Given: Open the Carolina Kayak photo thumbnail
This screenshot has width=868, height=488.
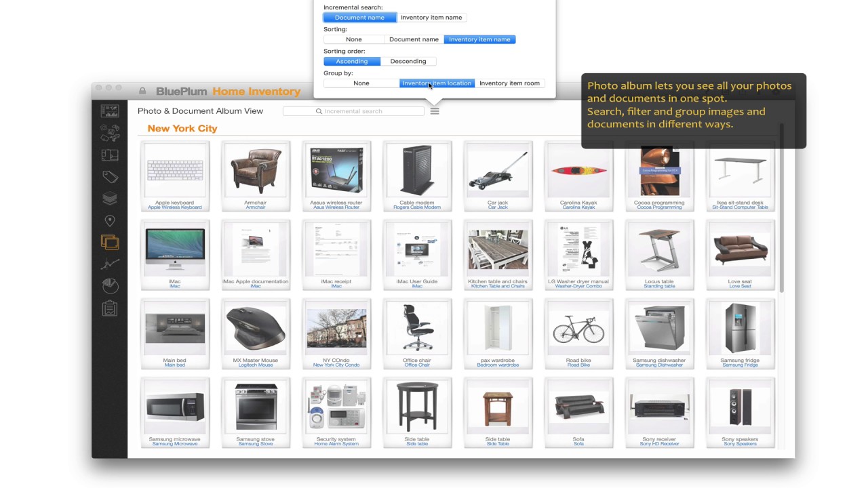Looking at the screenshot, I should coord(578,171).
